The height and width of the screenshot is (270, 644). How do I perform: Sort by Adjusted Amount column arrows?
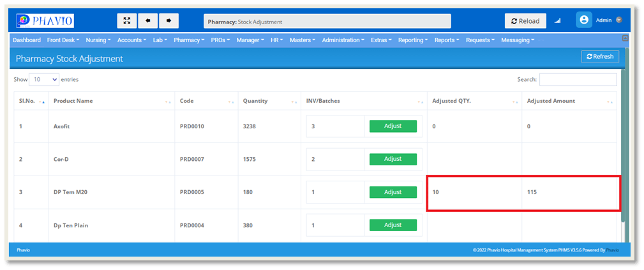pos(610,101)
